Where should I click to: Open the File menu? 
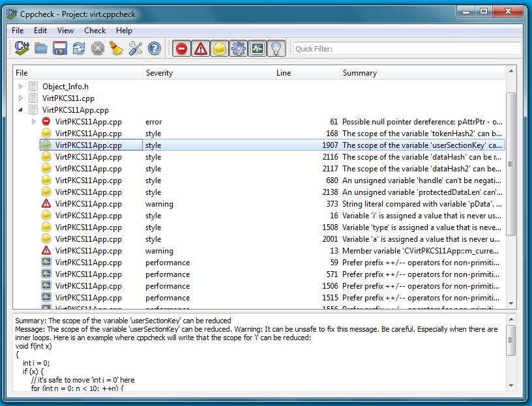[x=18, y=31]
